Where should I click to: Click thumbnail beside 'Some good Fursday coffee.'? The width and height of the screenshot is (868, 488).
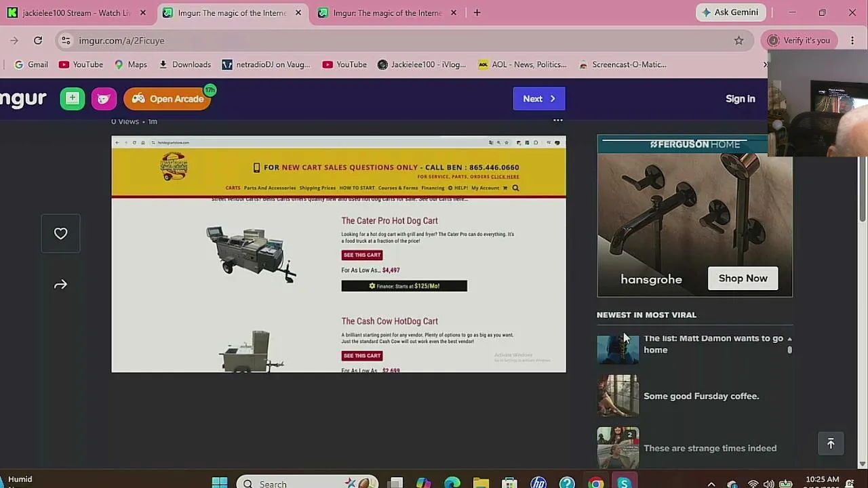point(618,396)
